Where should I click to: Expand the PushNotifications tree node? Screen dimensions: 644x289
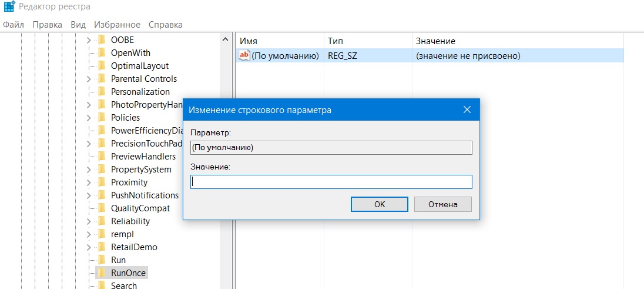[x=89, y=195]
